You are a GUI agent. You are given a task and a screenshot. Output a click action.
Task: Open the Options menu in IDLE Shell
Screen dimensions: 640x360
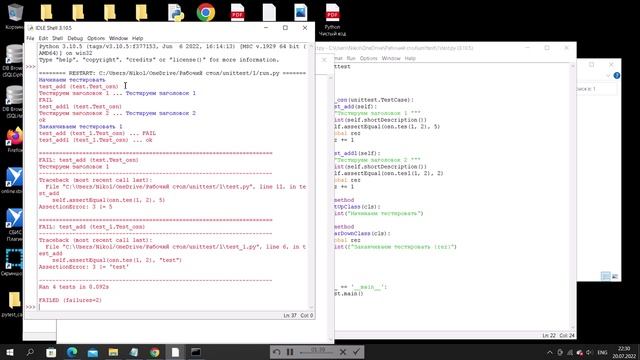point(96,38)
